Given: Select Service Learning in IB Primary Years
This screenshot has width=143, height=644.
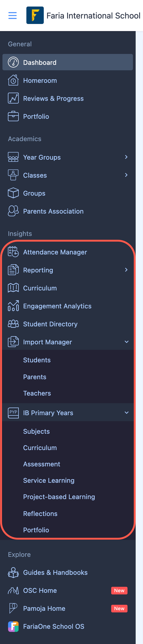Looking at the screenshot, I should (49, 481).
